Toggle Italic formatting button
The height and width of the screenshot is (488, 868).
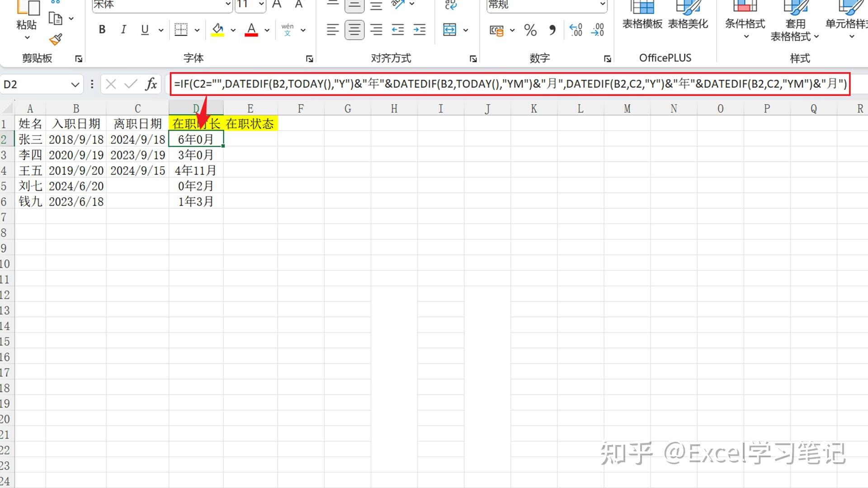123,30
